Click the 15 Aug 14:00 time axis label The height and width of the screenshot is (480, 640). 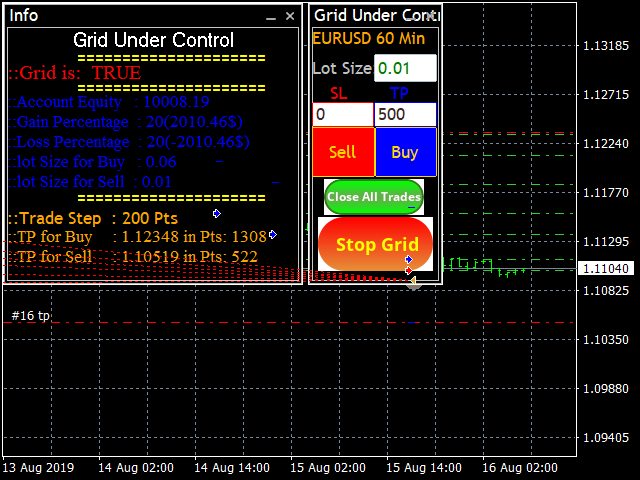(424, 468)
